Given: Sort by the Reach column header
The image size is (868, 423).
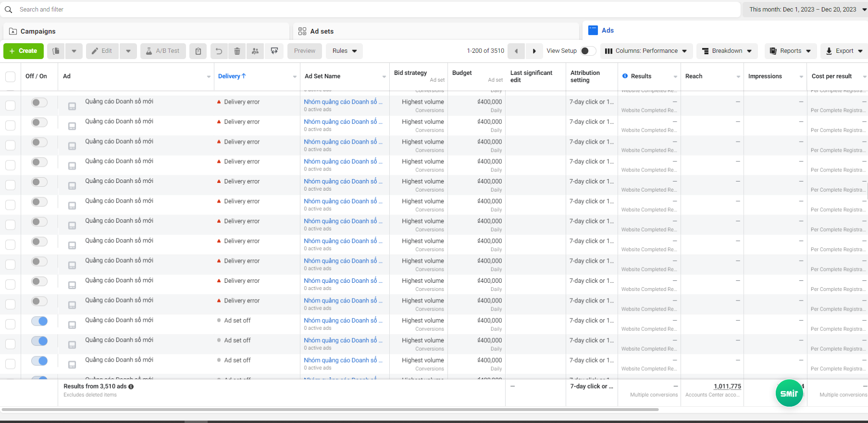Looking at the screenshot, I should pyautogui.click(x=694, y=76).
